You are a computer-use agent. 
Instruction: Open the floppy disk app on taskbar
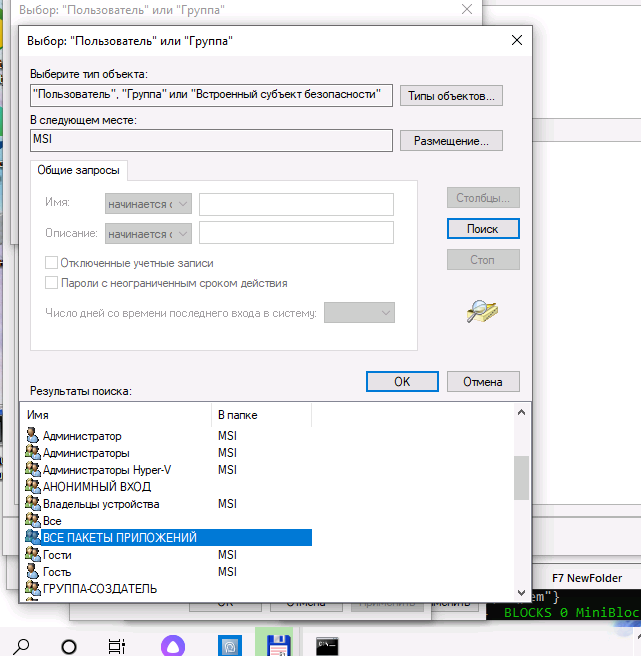coord(279,646)
